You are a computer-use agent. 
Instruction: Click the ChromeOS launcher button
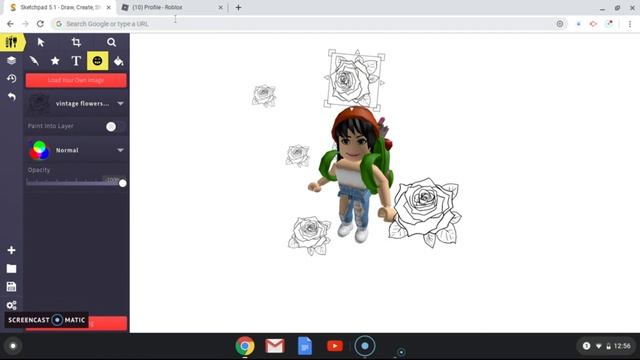click(13, 346)
